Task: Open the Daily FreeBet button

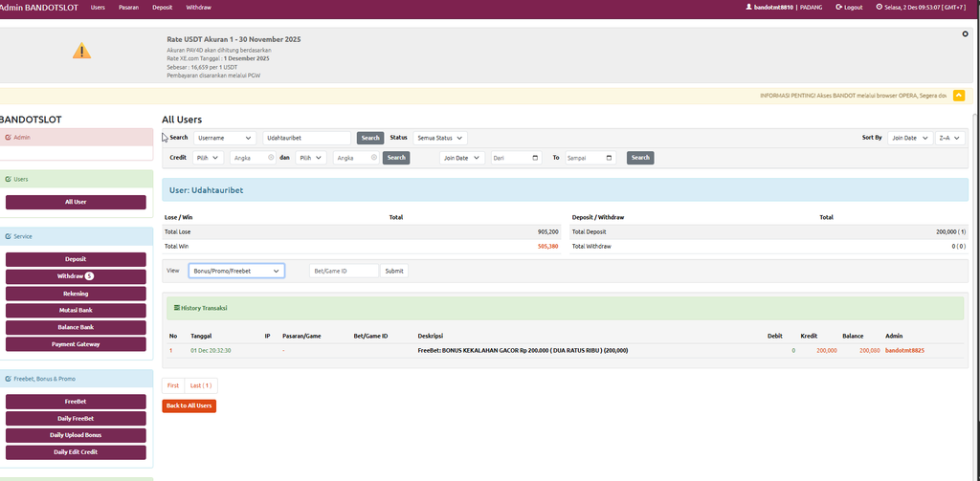Action: tap(76, 419)
